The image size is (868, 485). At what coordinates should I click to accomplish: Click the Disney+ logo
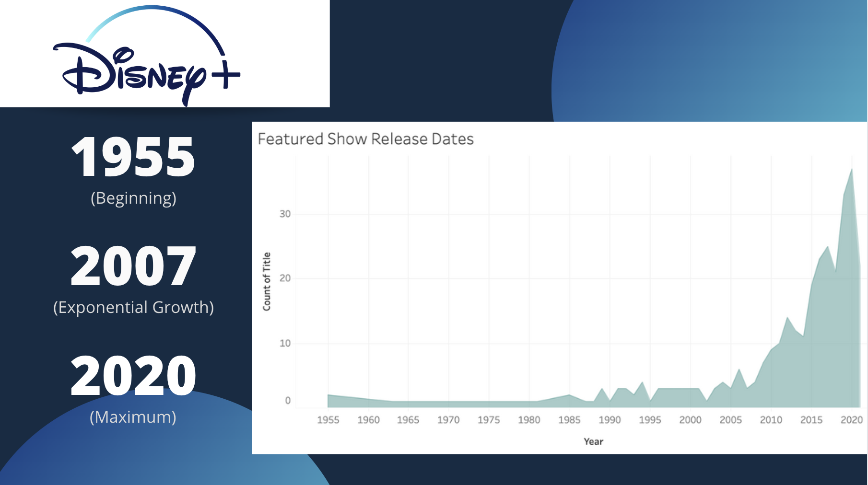pyautogui.click(x=146, y=56)
